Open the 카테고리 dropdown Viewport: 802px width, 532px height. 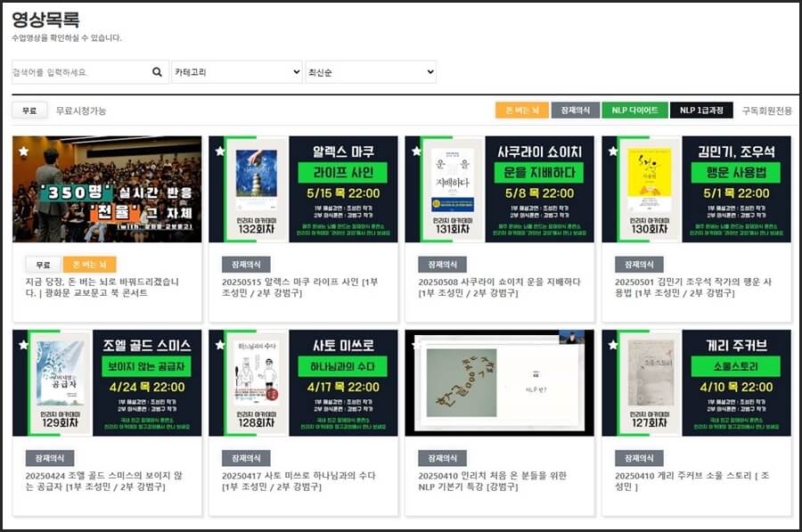pyautogui.click(x=234, y=71)
